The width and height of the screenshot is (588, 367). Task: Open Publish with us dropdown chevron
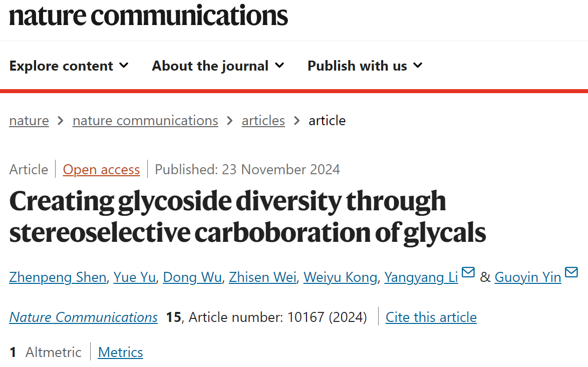418,66
